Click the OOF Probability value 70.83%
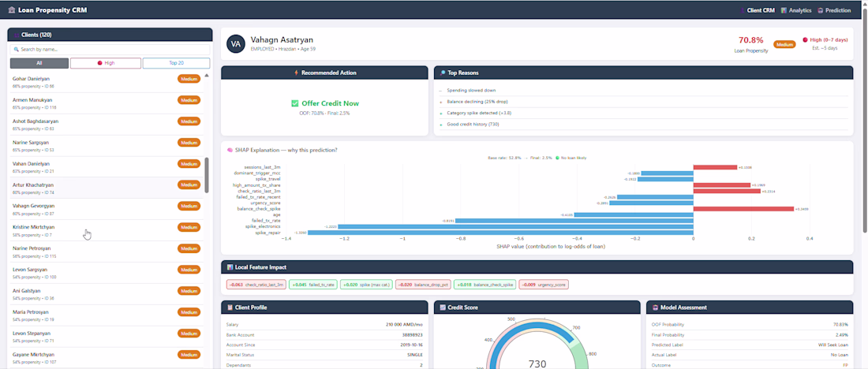The image size is (868, 369). pyautogui.click(x=841, y=324)
